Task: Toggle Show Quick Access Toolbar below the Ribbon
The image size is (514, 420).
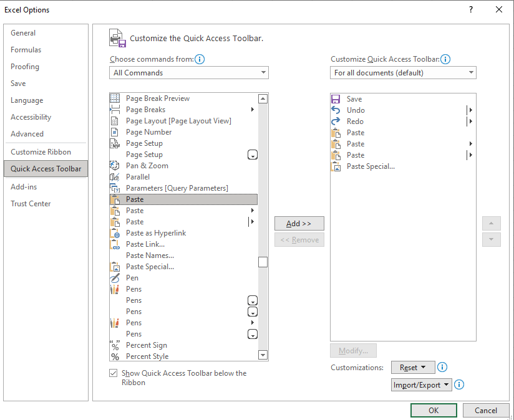Action: click(x=114, y=373)
